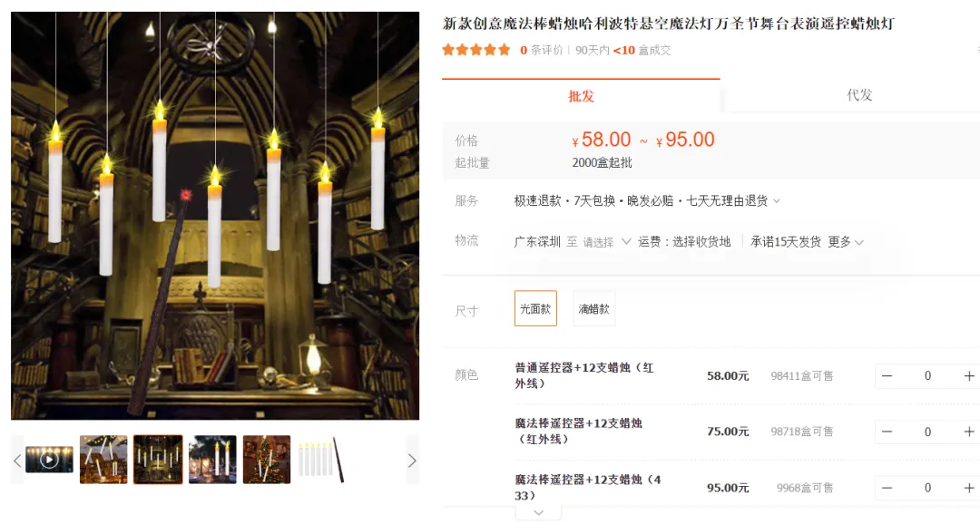Show previous thumbnails with left arrow

pos(17,461)
